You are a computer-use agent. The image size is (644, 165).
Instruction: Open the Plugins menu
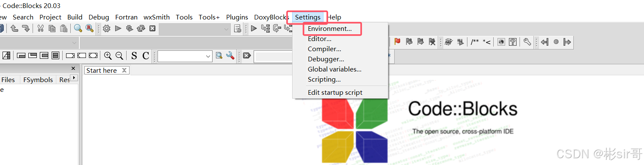click(237, 17)
